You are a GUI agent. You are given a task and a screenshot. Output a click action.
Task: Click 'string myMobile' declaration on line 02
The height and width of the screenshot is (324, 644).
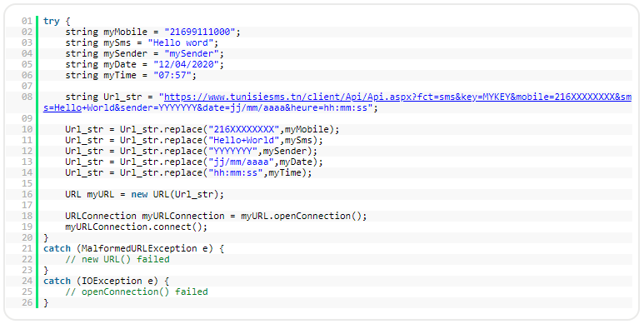tap(106, 32)
